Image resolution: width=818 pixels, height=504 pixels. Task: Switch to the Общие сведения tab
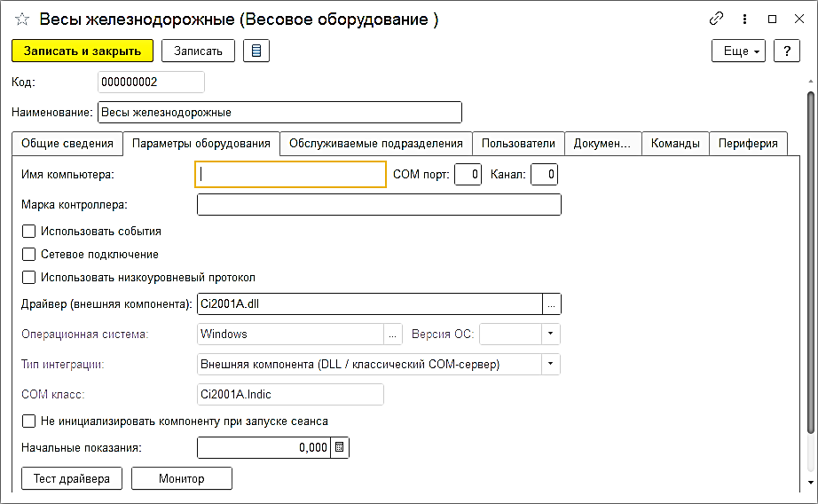(x=67, y=144)
